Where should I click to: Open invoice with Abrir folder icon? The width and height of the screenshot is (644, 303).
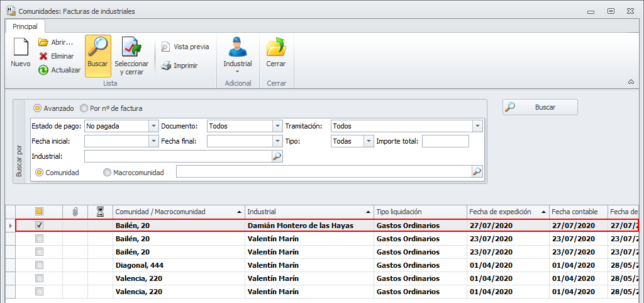pyautogui.click(x=43, y=42)
